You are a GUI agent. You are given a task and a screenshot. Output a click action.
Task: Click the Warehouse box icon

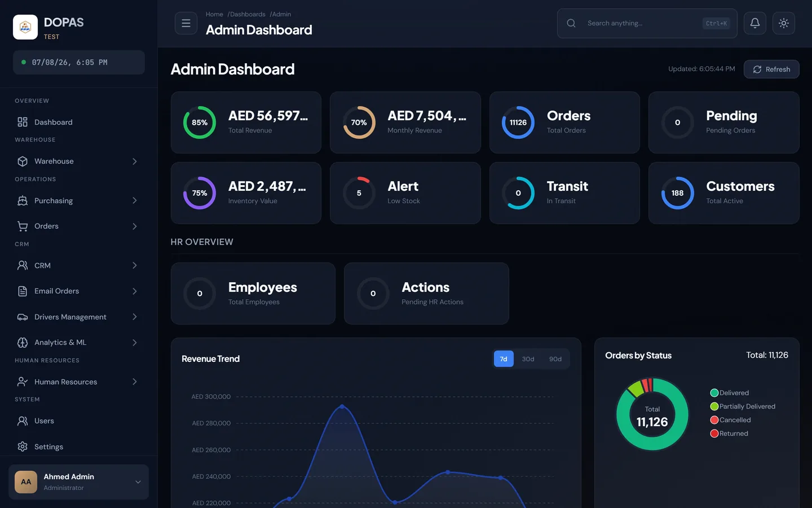click(x=23, y=161)
